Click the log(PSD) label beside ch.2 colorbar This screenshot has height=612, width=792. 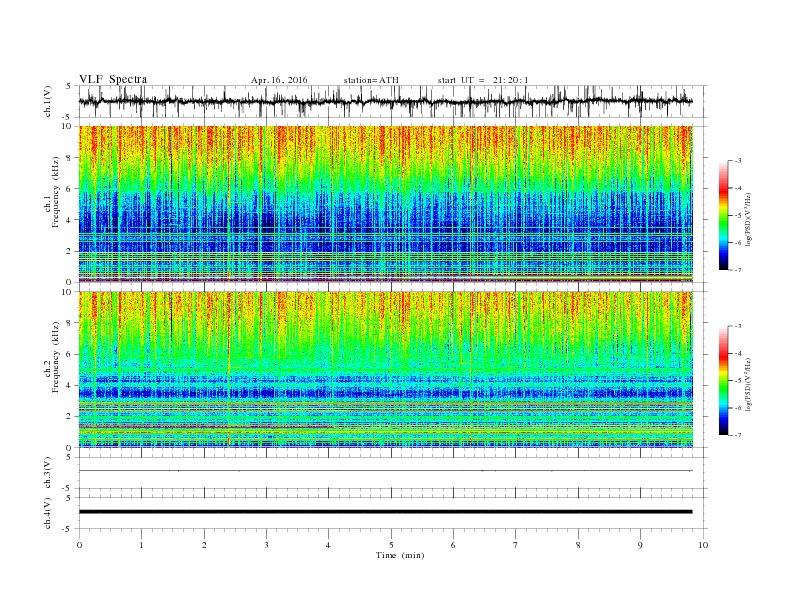(748, 385)
